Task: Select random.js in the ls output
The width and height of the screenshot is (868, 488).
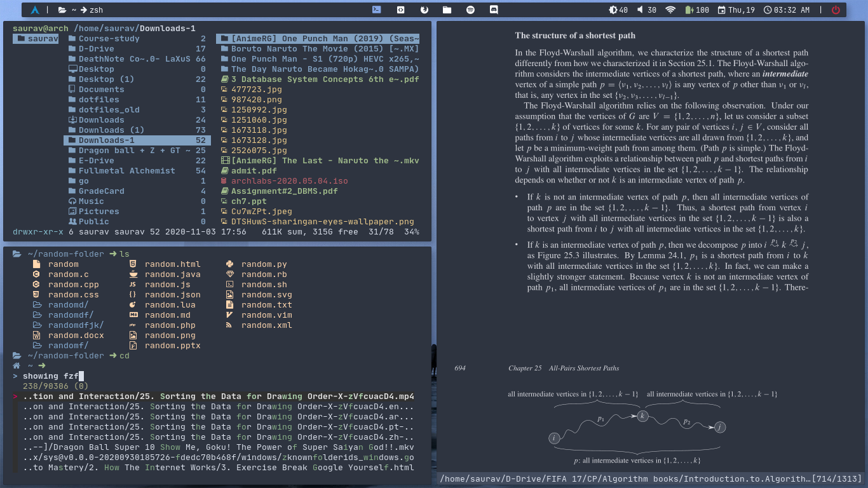Action: point(168,285)
